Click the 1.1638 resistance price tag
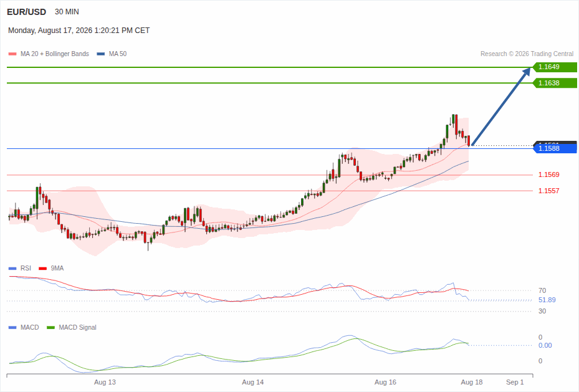The width and height of the screenshot is (579, 392). (x=555, y=83)
